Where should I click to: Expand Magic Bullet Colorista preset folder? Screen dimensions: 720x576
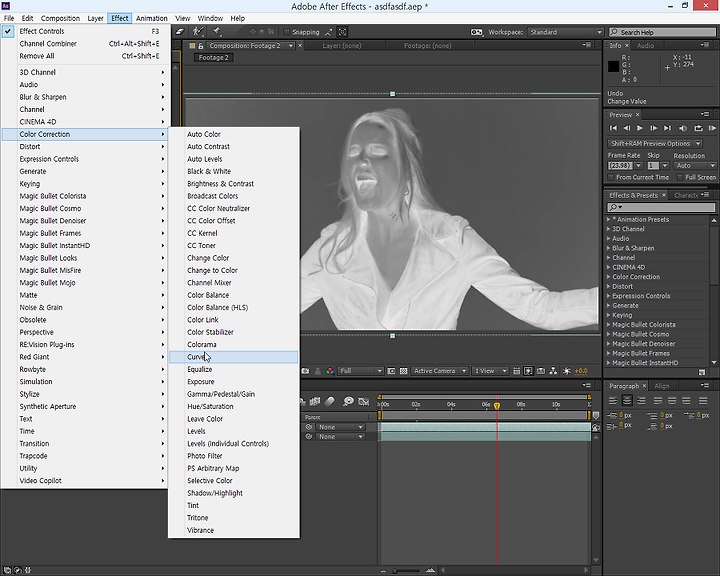click(608, 325)
